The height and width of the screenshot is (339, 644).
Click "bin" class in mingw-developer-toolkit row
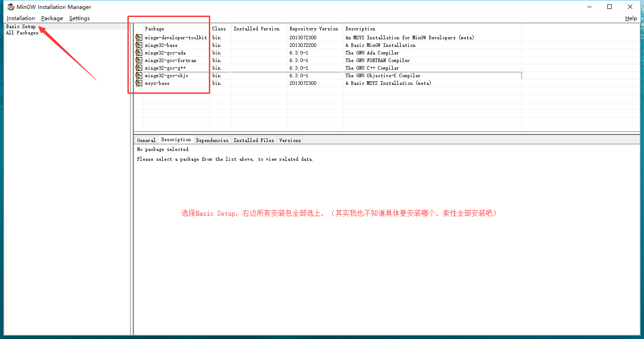tap(216, 38)
